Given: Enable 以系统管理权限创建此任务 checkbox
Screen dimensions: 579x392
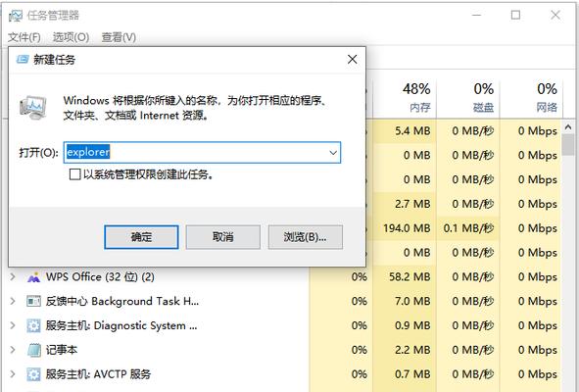Looking at the screenshot, I should [75, 174].
